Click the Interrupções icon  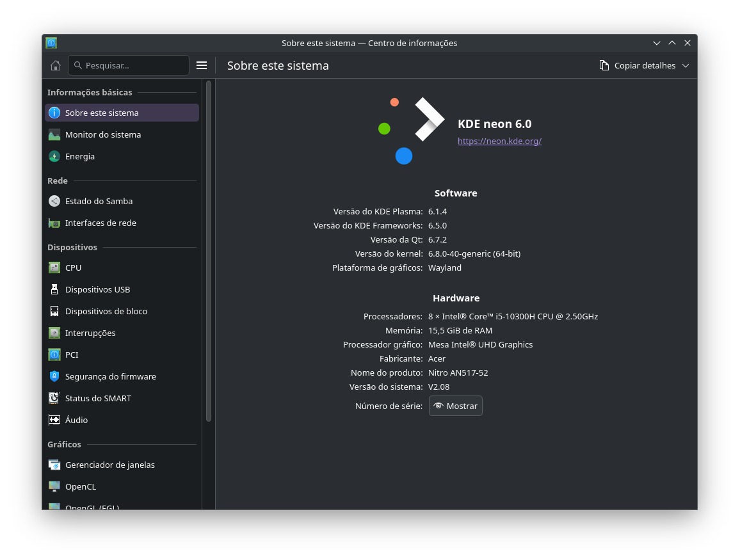(x=54, y=333)
